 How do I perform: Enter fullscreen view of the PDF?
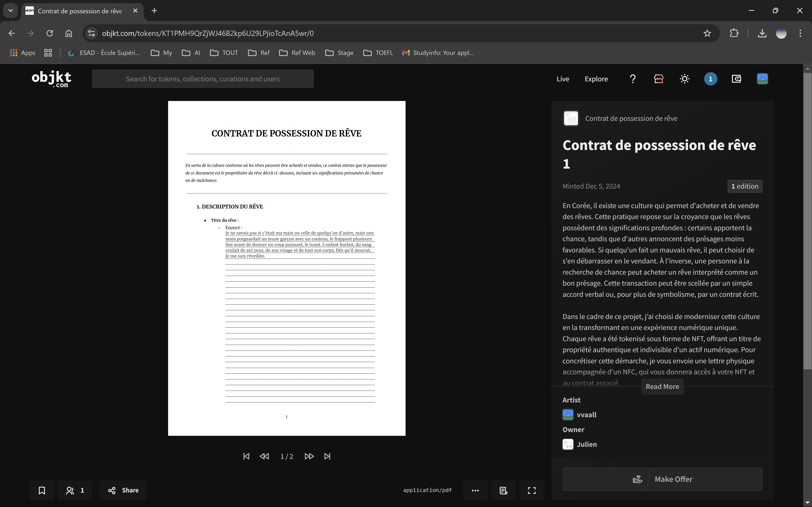531,490
